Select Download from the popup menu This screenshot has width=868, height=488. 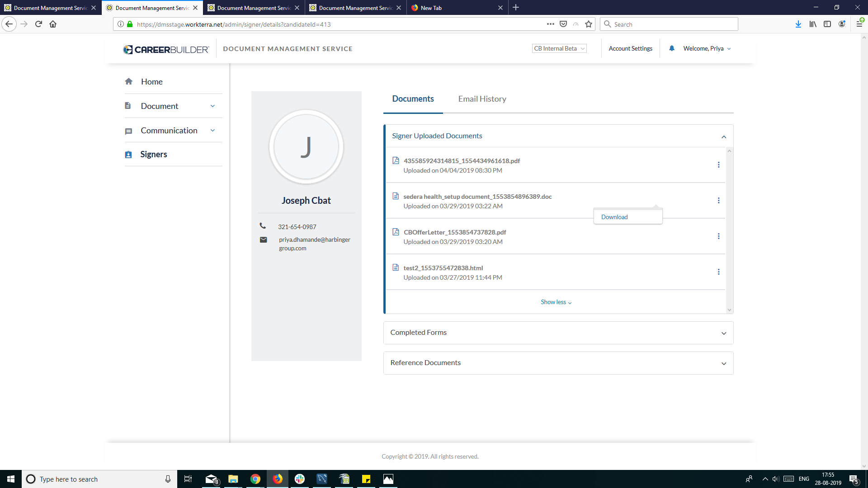[x=614, y=217]
